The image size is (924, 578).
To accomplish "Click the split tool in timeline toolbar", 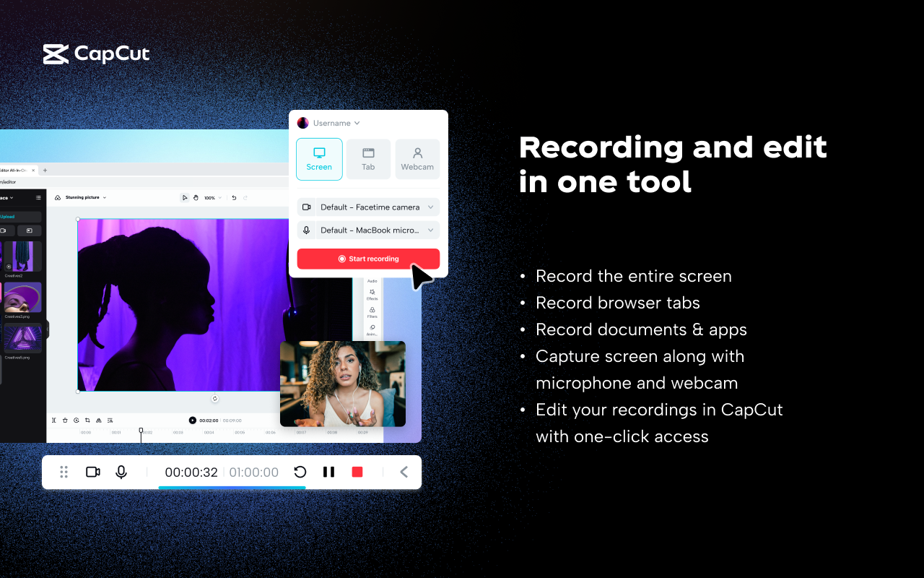I will [54, 420].
